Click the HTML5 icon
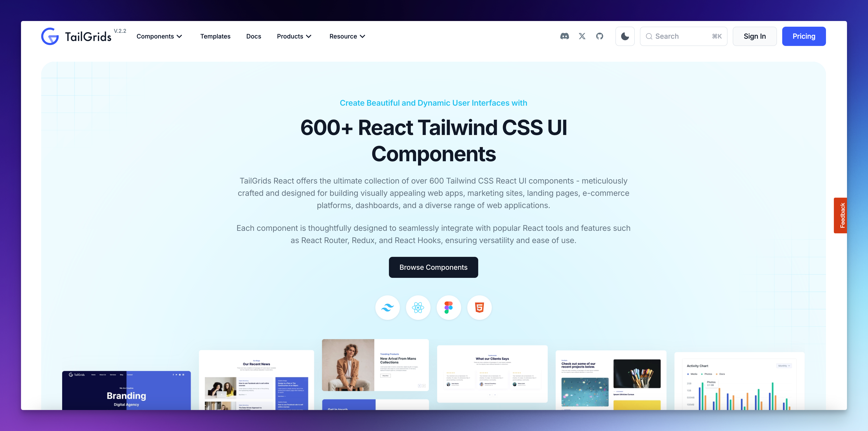 (479, 308)
